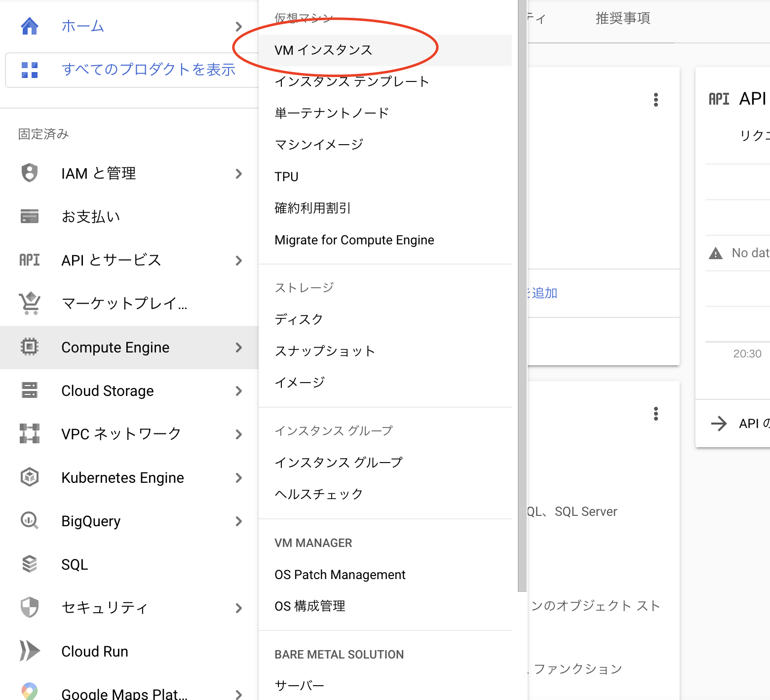Image resolution: width=770 pixels, height=700 pixels.
Task: Click the VPC network icon
Action: click(x=30, y=433)
